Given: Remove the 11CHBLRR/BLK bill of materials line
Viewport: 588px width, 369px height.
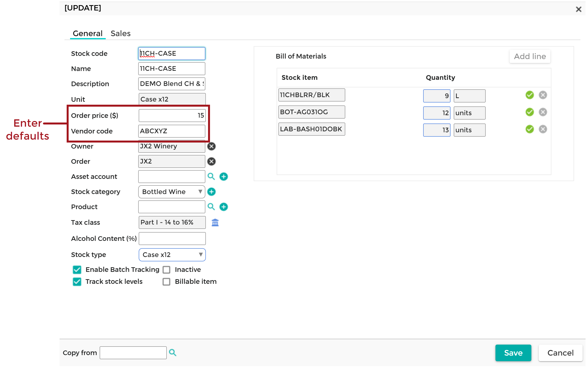Looking at the screenshot, I should pyautogui.click(x=543, y=95).
